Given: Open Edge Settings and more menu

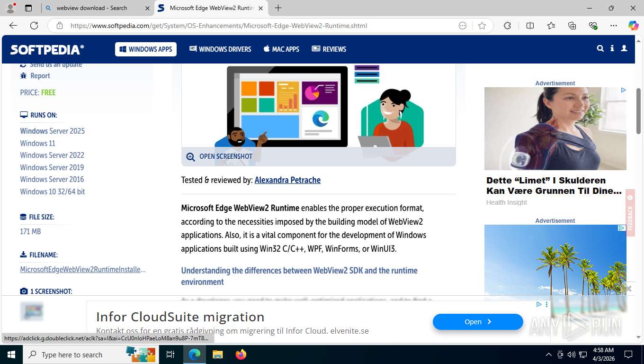Looking at the screenshot, I should tap(614, 26).
